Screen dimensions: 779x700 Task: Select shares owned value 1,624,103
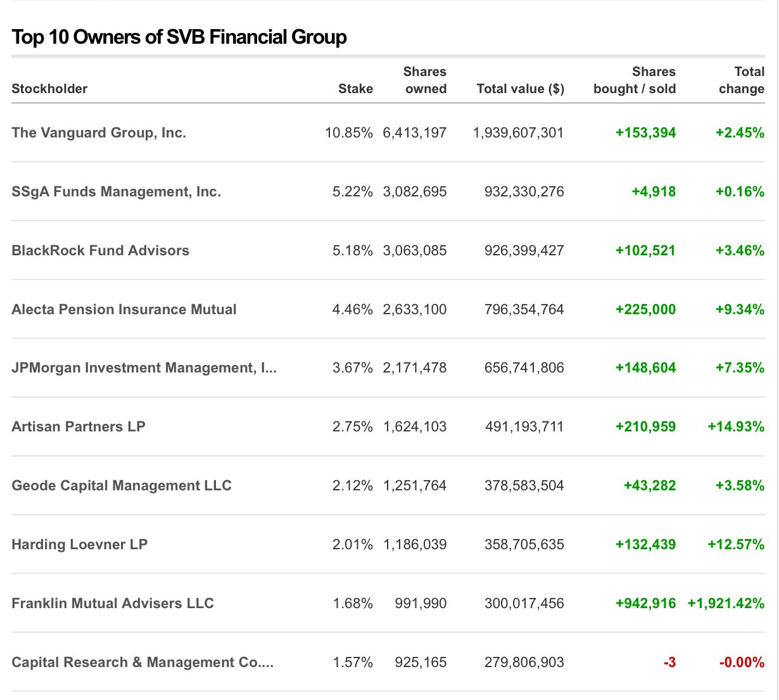(x=415, y=427)
